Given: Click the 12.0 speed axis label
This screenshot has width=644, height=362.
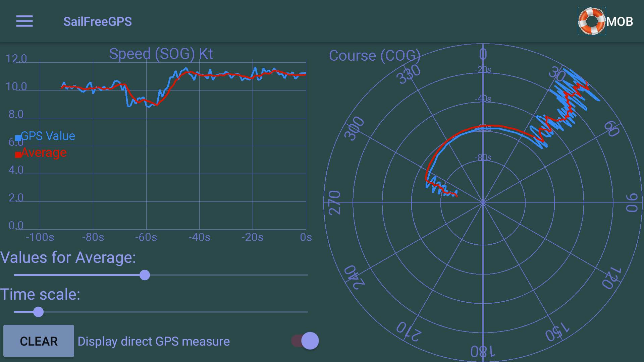Looking at the screenshot, I should 16,59.
